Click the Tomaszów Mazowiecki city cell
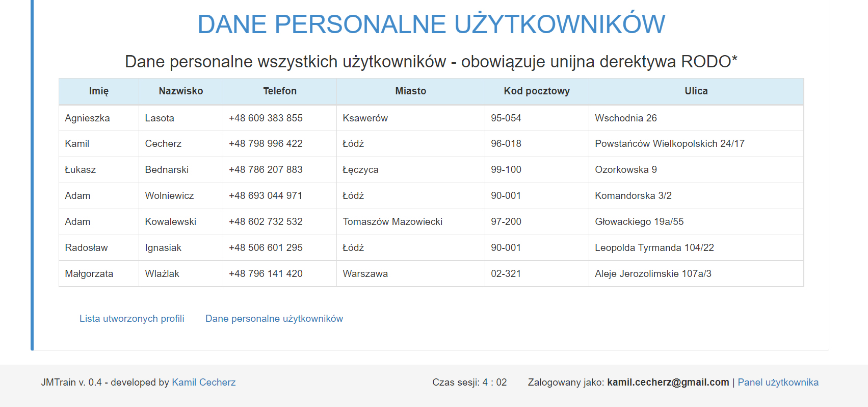 click(411, 222)
